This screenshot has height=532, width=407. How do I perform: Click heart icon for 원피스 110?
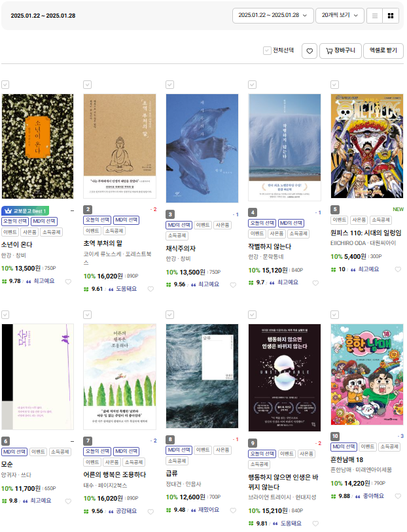click(398, 269)
